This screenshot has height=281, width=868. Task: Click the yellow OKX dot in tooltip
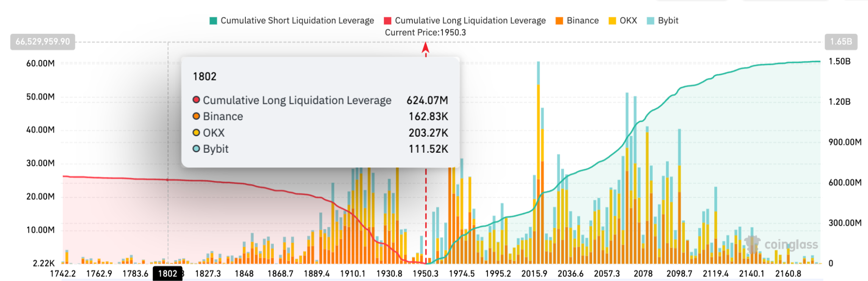(x=196, y=132)
